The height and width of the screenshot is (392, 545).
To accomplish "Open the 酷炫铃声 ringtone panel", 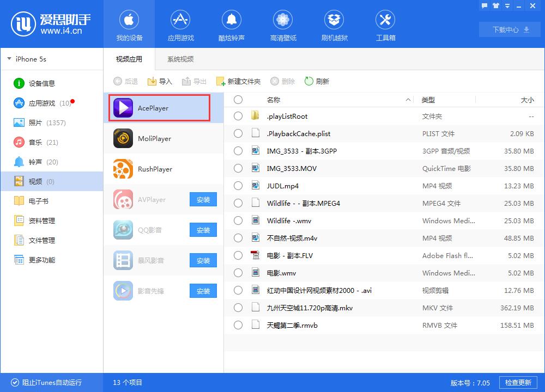I will [232, 24].
